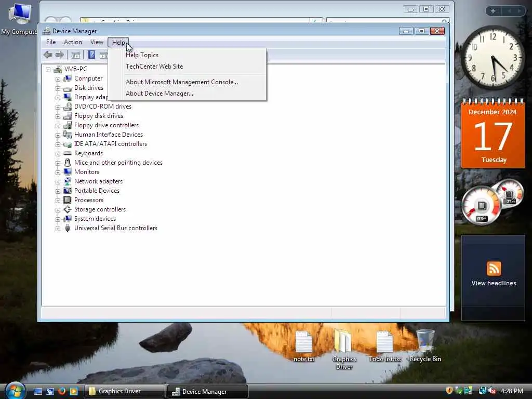This screenshot has height=399, width=532.
Task: Select the Floppy disk drives label
Action: [99, 116]
